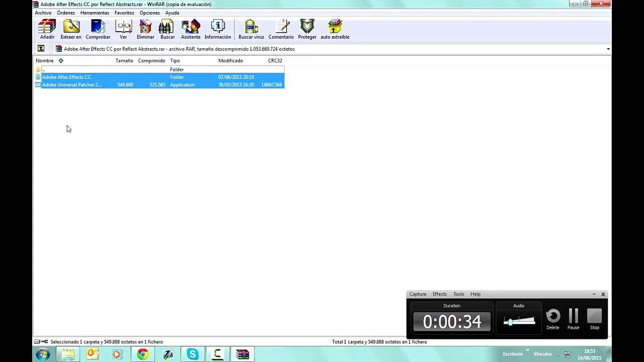Image resolution: width=644 pixels, height=362 pixels.
Task: Click the Añadir toolbar icon
Action: pos(47,30)
